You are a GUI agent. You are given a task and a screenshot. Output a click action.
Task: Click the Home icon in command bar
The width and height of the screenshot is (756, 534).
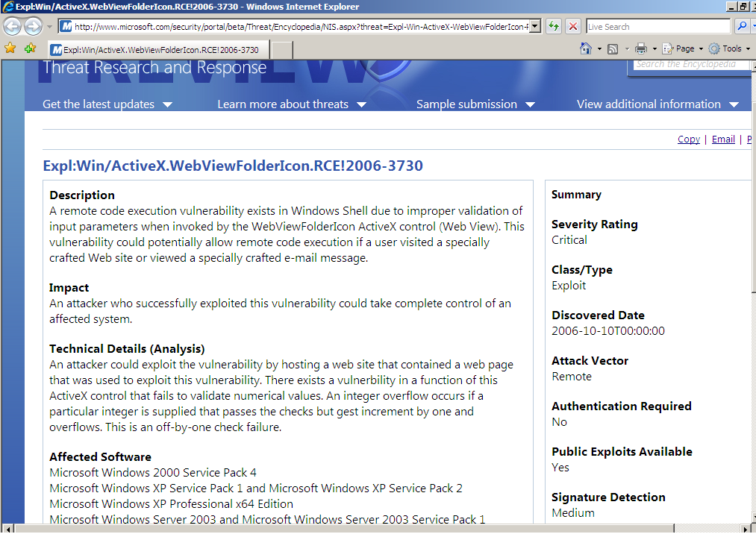[586, 48]
